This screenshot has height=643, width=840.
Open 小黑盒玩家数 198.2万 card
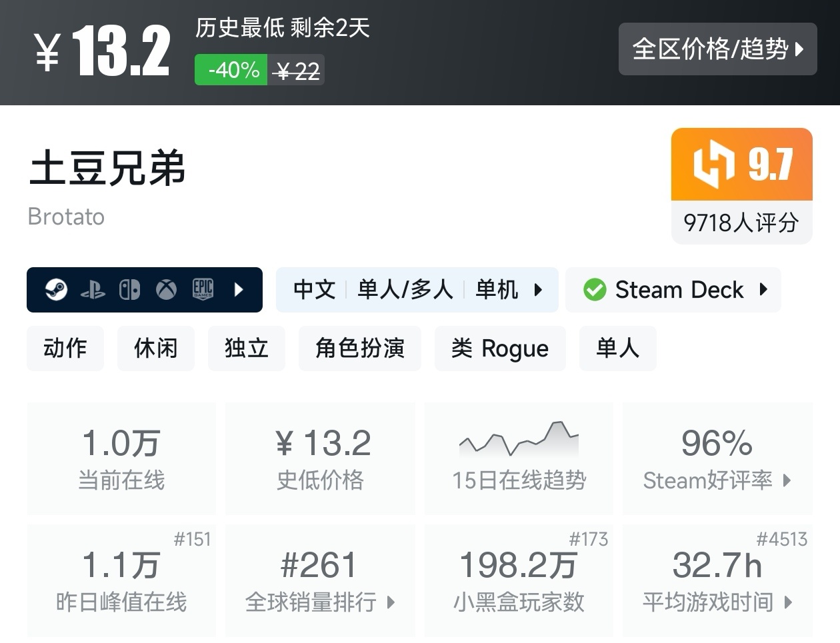tap(519, 580)
